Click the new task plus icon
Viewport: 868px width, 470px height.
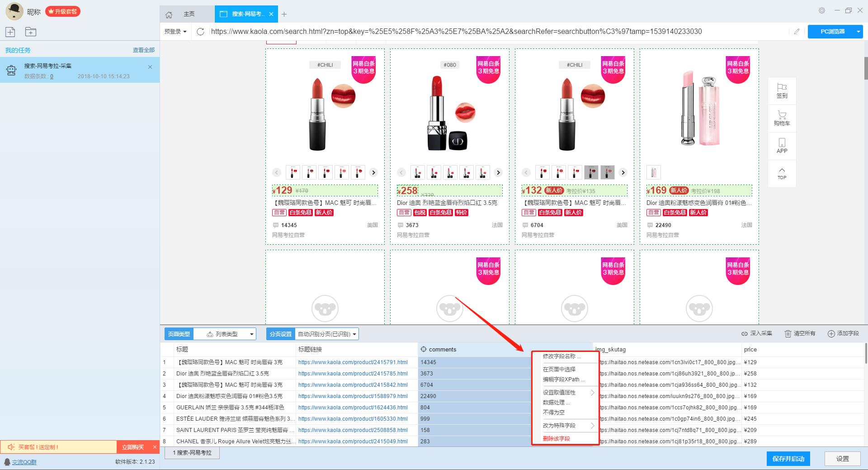click(x=10, y=32)
